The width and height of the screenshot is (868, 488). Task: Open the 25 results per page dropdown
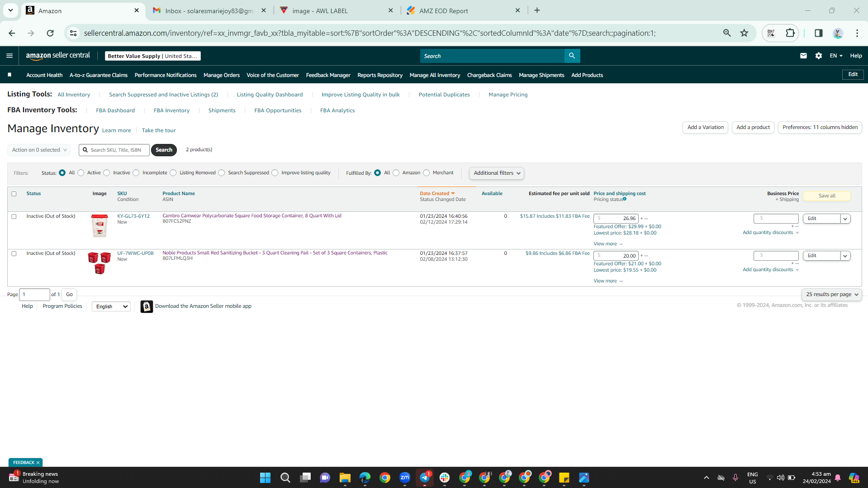pos(832,294)
